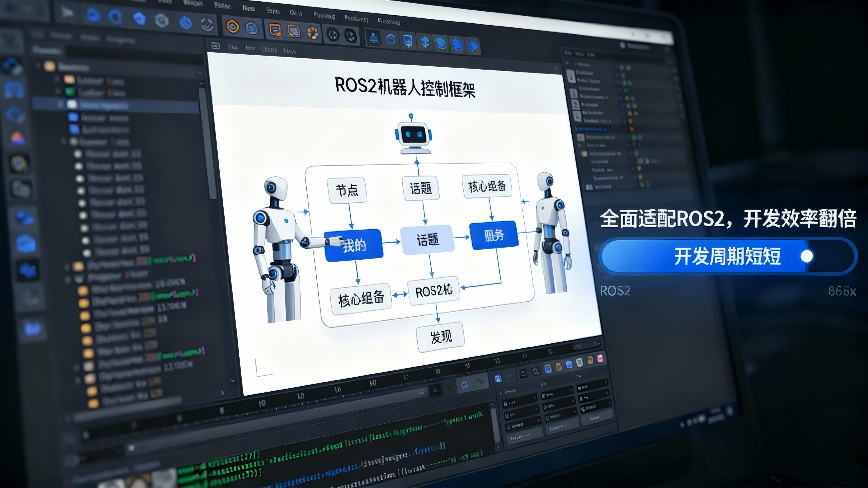Click the orange ring icon in toolbar
The image size is (868, 488).
(233, 27)
